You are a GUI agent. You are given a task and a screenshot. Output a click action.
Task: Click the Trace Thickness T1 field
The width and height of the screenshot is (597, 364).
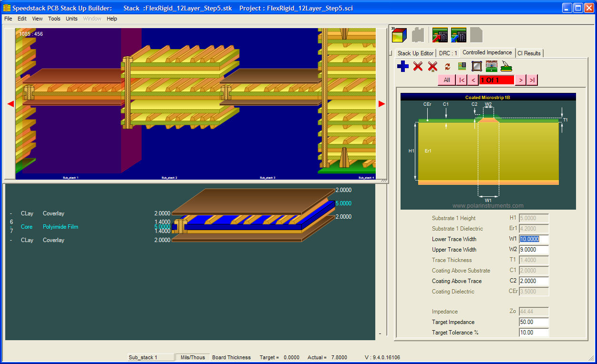click(534, 260)
